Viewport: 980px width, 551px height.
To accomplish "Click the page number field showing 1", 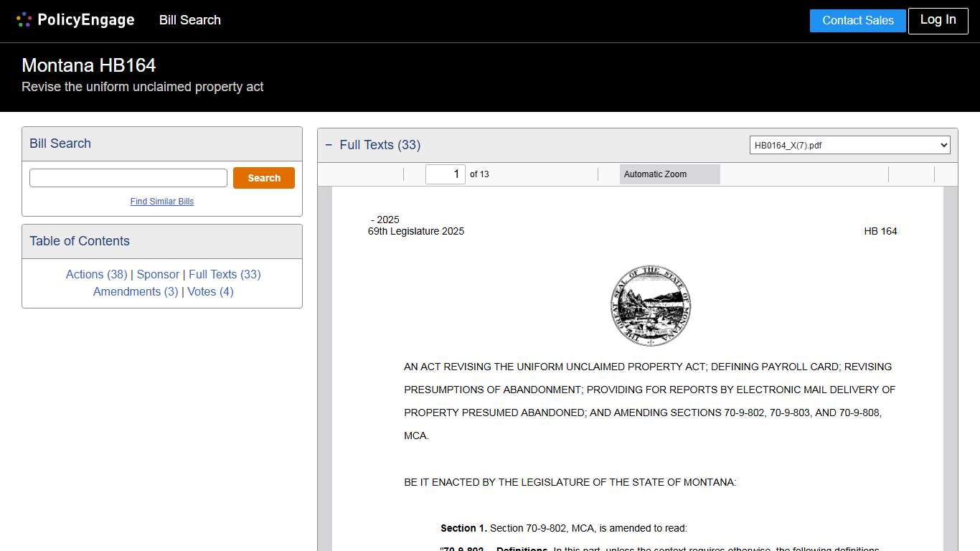I will point(445,174).
